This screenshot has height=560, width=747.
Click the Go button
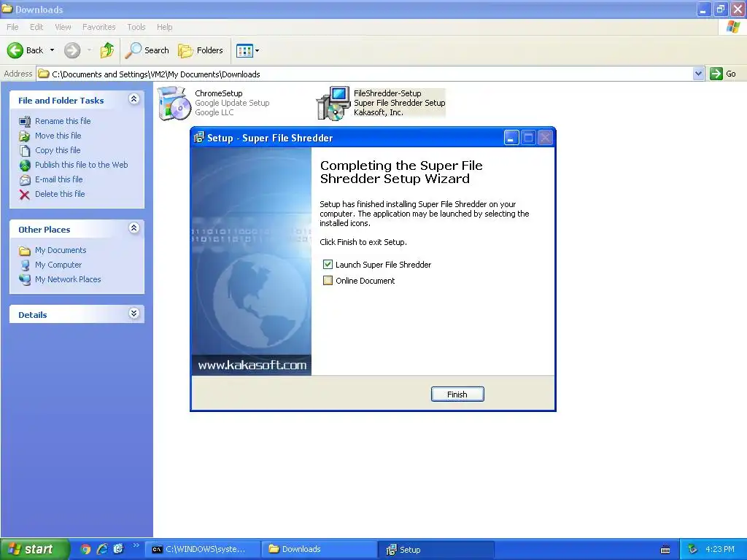pyautogui.click(x=723, y=74)
